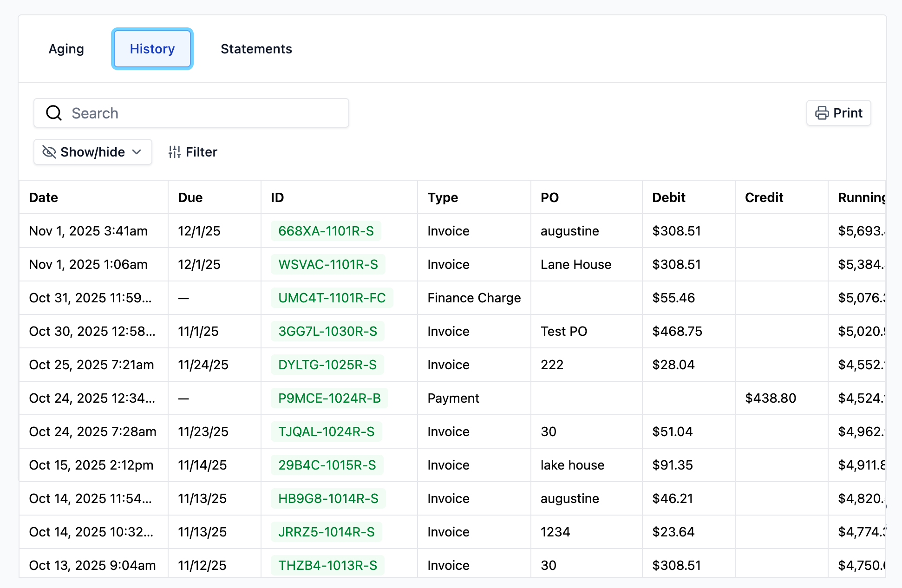This screenshot has width=902, height=588.
Task: Click the Debit column header
Action: [668, 197]
